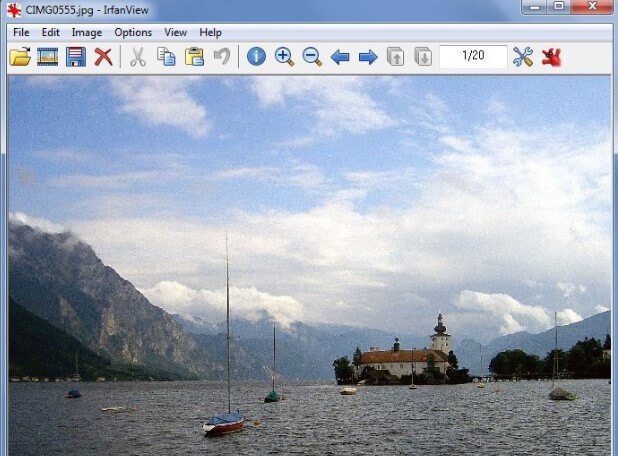Zoom in with the plus magnifier
Viewport: 618px width, 456px height.
(x=284, y=57)
